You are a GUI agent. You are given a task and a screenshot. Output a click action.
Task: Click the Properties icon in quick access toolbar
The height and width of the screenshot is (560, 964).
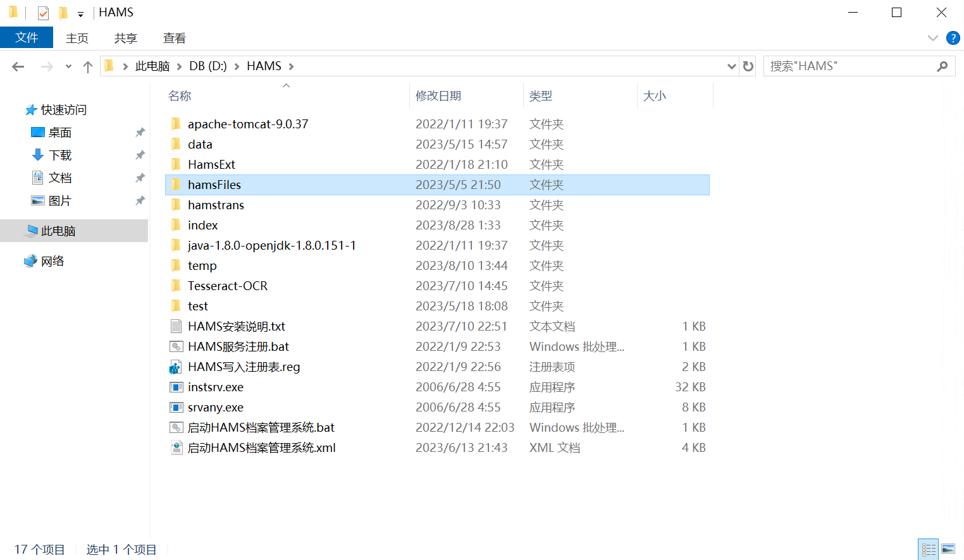pyautogui.click(x=43, y=13)
